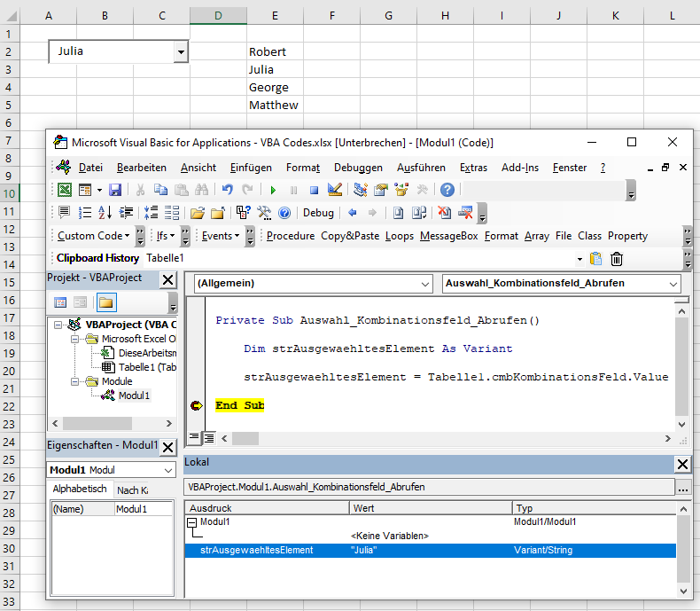
Task: Click the View Code icon in Projekt panel
Action: 60,302
